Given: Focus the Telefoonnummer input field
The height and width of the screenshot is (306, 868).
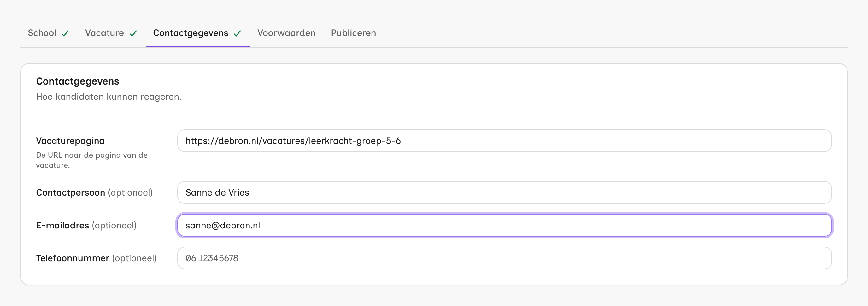Looking at the screenshot, I should tap(504, 258).
